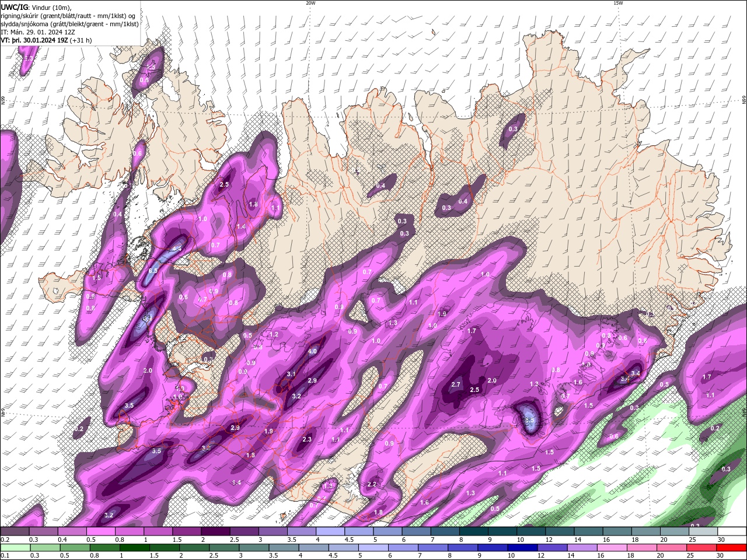Click the bottom legend swatch between 1 and 1.5
Screen dimensions: 747x560
pos(134,548)
